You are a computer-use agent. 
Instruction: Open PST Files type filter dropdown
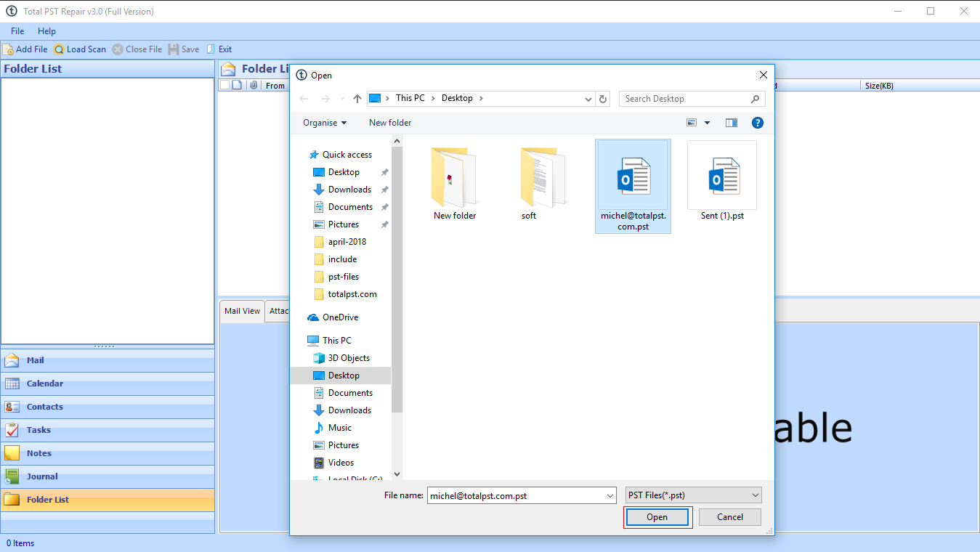pos(693,495)
